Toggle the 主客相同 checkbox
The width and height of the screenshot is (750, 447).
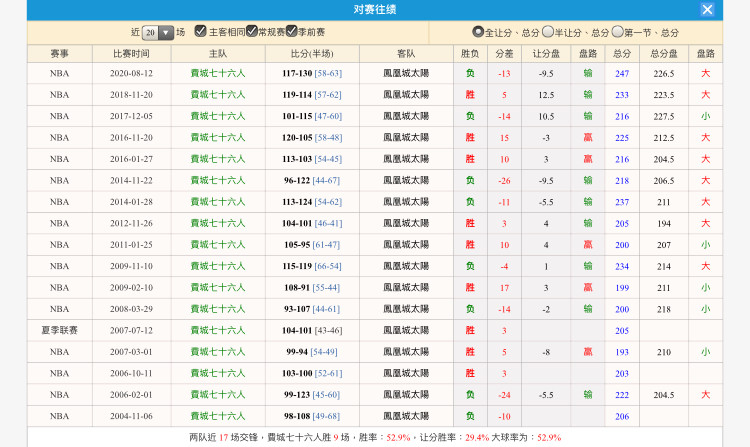click(x=200, y=31)
